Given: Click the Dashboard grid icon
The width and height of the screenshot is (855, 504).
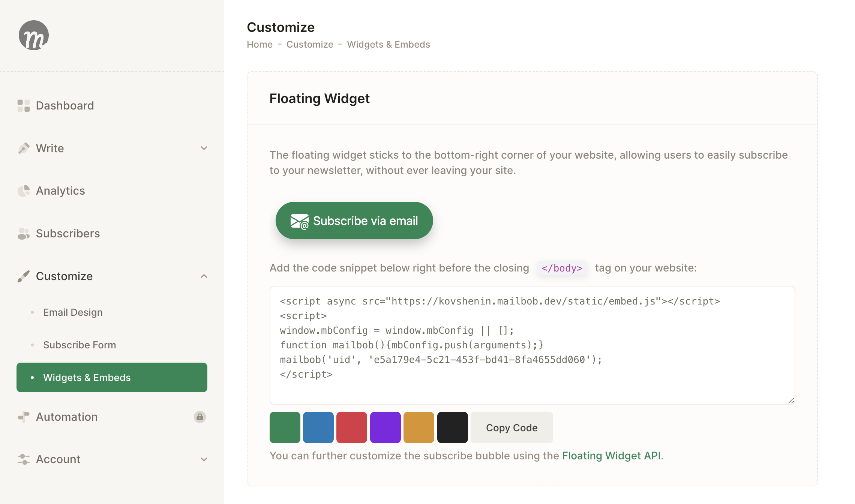Looking at the screenshot, I should (x=24, y=106).
